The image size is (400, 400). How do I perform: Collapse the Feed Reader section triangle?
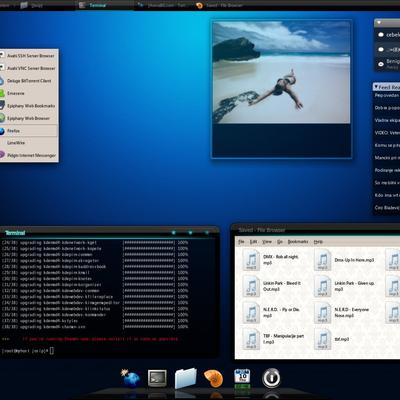[376, 87]
